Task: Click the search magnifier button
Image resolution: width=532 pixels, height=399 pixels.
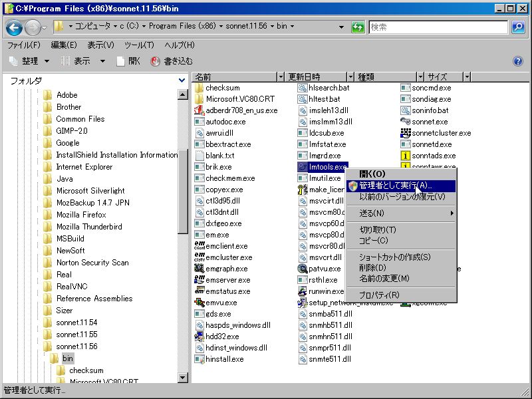Action: 518,27
